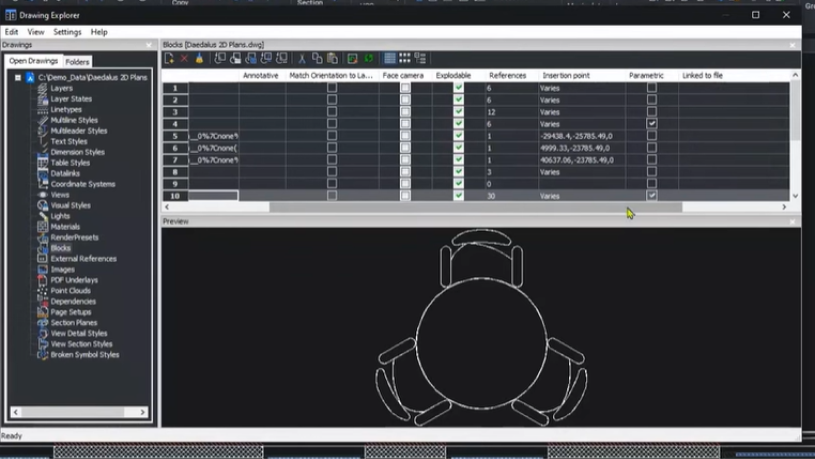Viewport: 815px width, 459px height.
Task: Toggle Parametric checkbox in row 10
Action: (x=651, y=195)
